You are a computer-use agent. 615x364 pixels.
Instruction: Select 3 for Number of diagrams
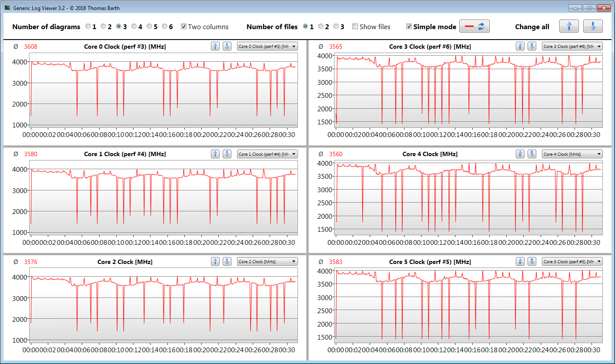pos(119,27)
